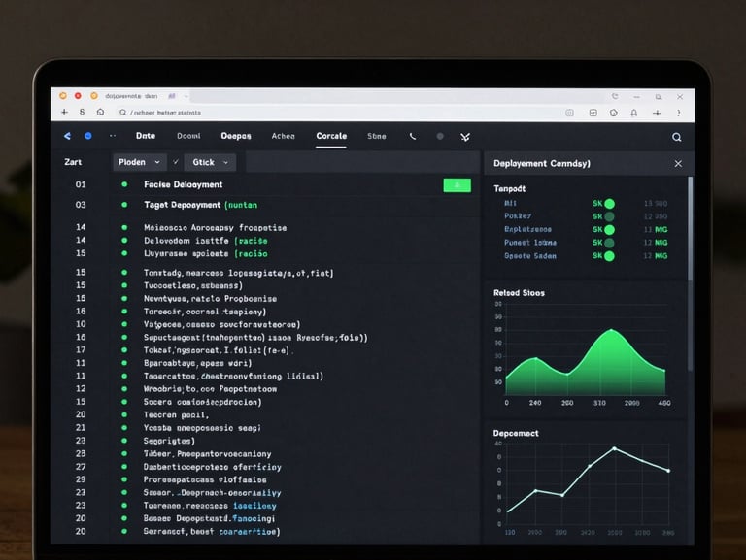The height and width of the screenshot is (560, 746).
Task: Click the green button on Facise Delooyment row
Action: 458,185
